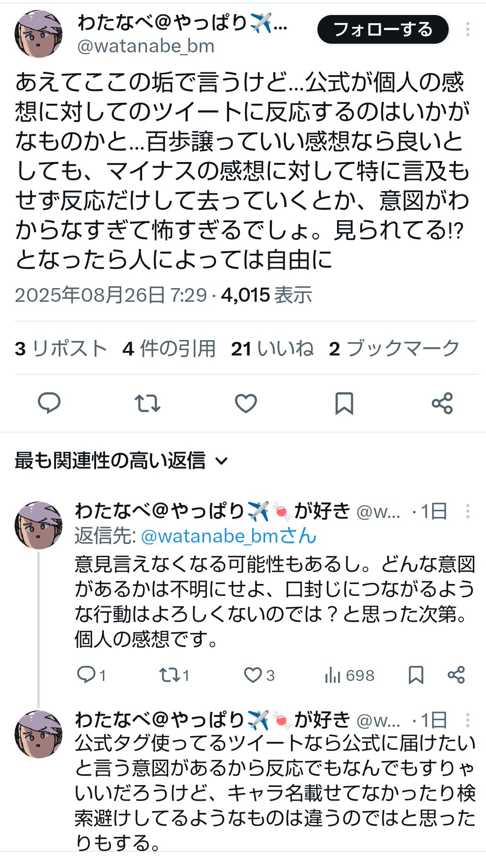Like the first reply showing 3 likes
486x868 pixels.
253,675
